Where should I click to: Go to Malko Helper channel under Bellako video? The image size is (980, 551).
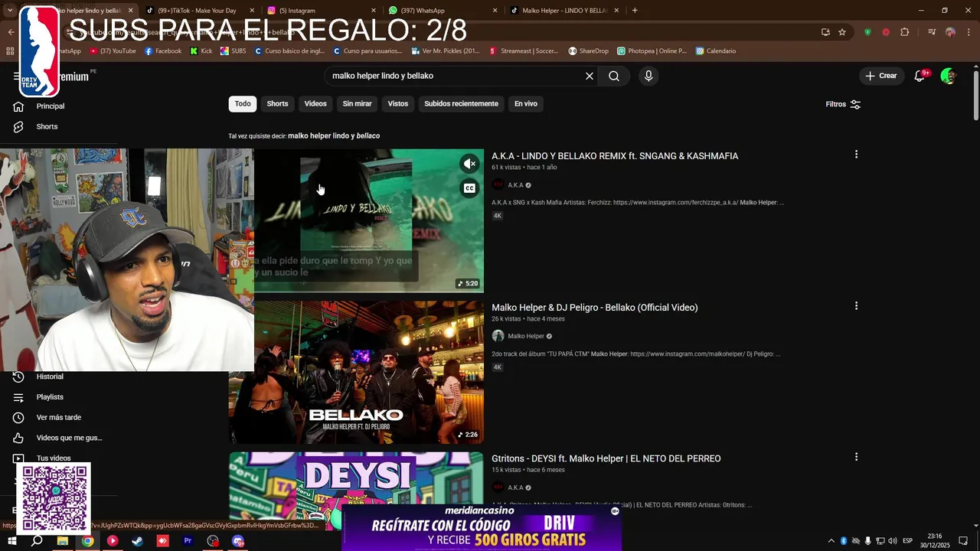point(525,336)
